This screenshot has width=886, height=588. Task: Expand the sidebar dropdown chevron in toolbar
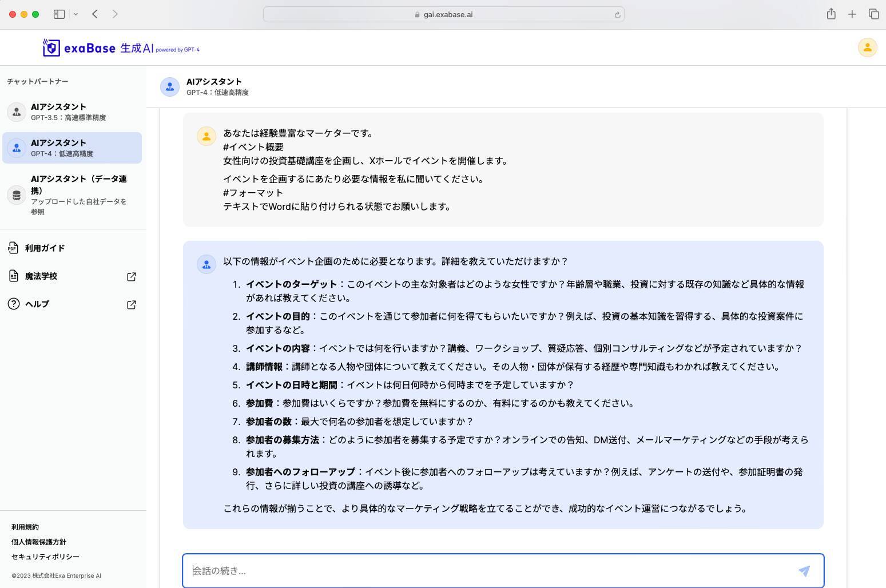pyautogui.click(x=76, y=14)
